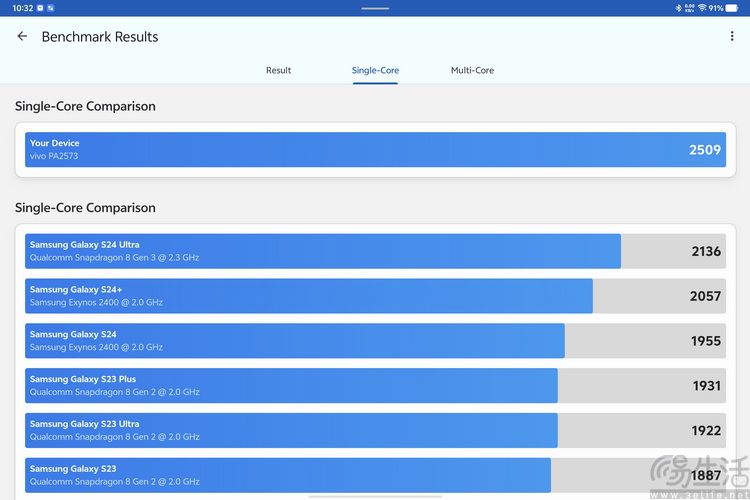Click the 2136 score value

pos(706,251)
